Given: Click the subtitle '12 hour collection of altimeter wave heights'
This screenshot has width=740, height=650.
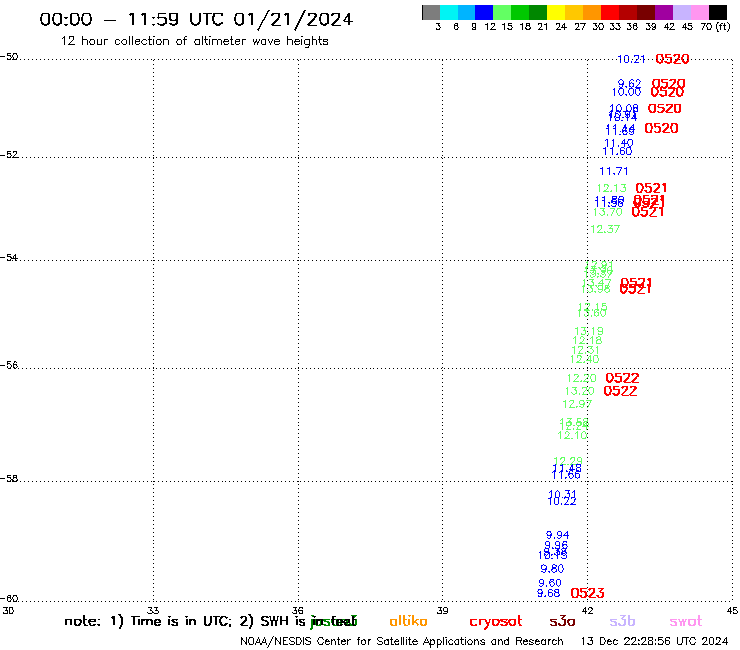Looking at the screenshot, I should tap(194, 41).
